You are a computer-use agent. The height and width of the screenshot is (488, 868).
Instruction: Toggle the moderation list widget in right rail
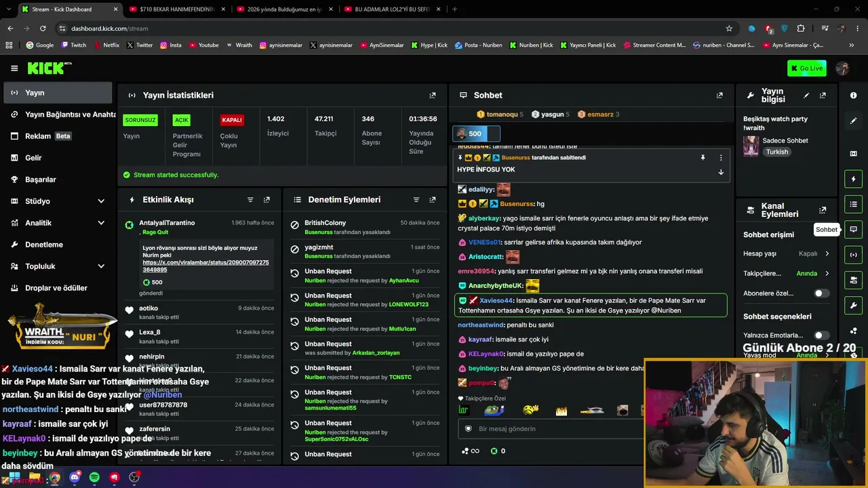coord(853,204)
